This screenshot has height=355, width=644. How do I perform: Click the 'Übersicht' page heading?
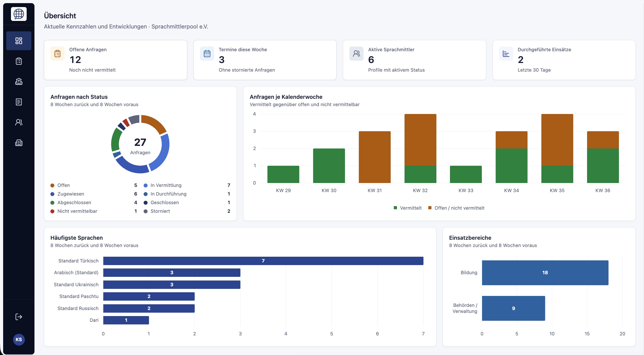point(60,16)
